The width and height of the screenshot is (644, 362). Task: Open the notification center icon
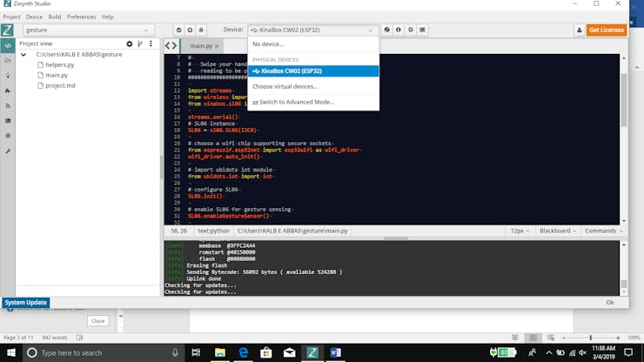(x=628, y=352)
